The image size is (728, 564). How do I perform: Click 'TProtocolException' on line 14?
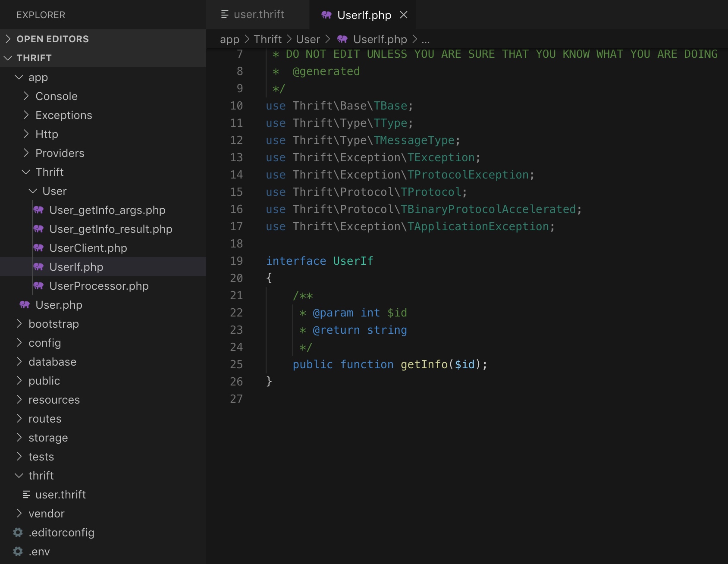(468, 175)
